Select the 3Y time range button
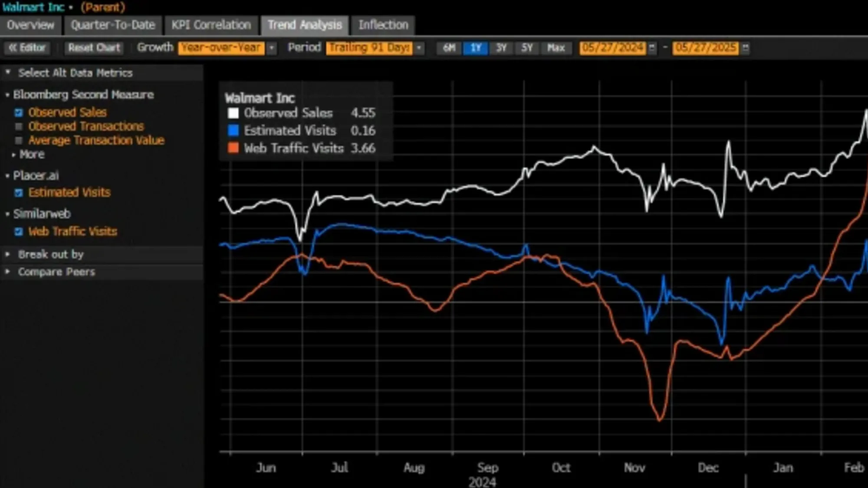The image size is (868, 488). click(501, 48)
